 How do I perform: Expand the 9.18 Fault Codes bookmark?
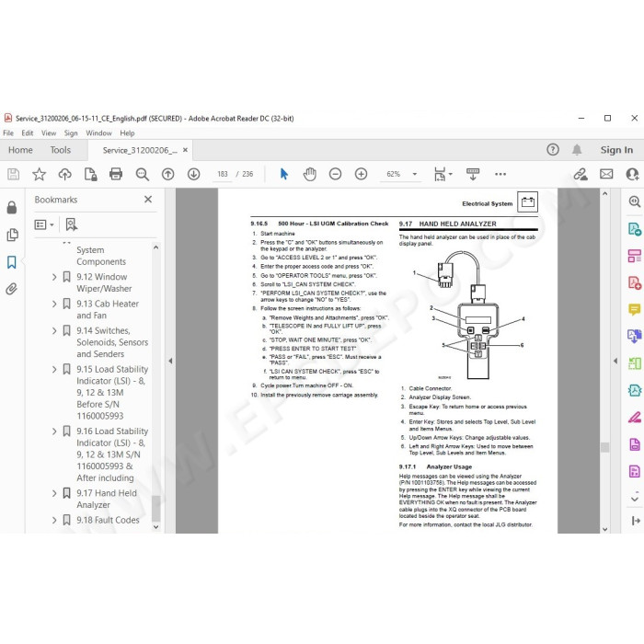point(54,521)
